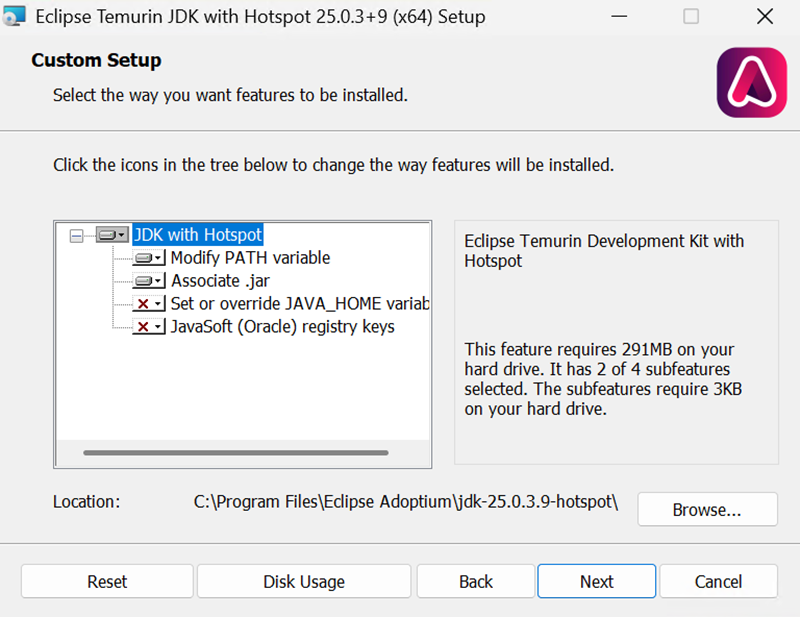Viewport: 800px width, 617px height.
Task: Select JavaSoft (Oracle) registry keys item
Action: (x=282, y=327)
